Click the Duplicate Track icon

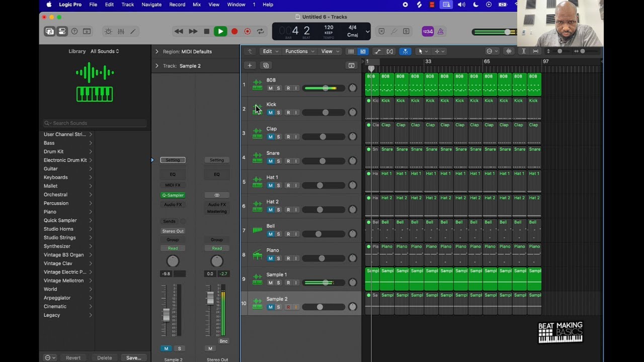click(266, 65)
